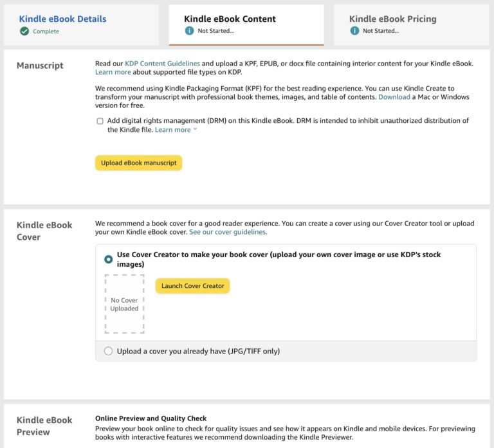Launch Cover Creator
The image size is (494, 448).
point(192,286)
